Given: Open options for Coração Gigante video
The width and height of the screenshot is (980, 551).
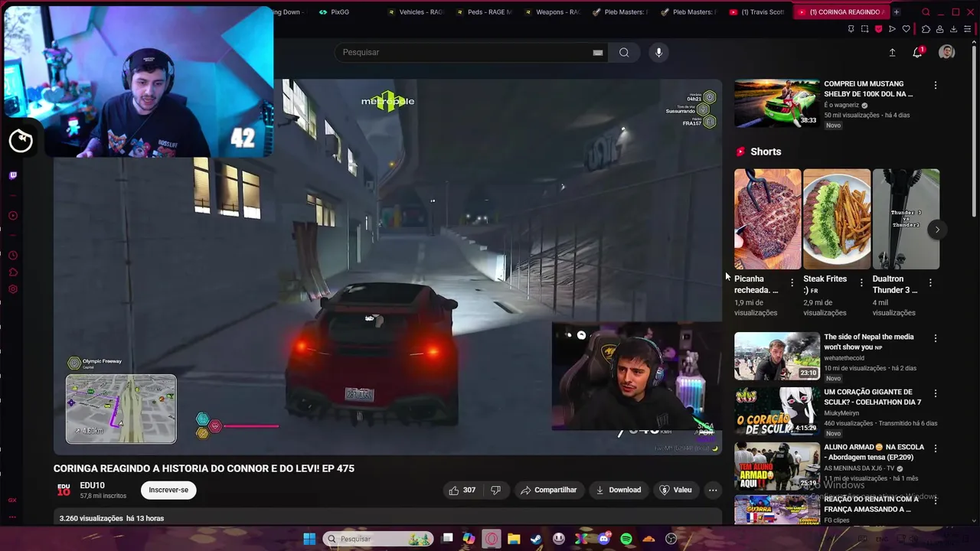Looking at the screenshot, I should coord(935,393).
